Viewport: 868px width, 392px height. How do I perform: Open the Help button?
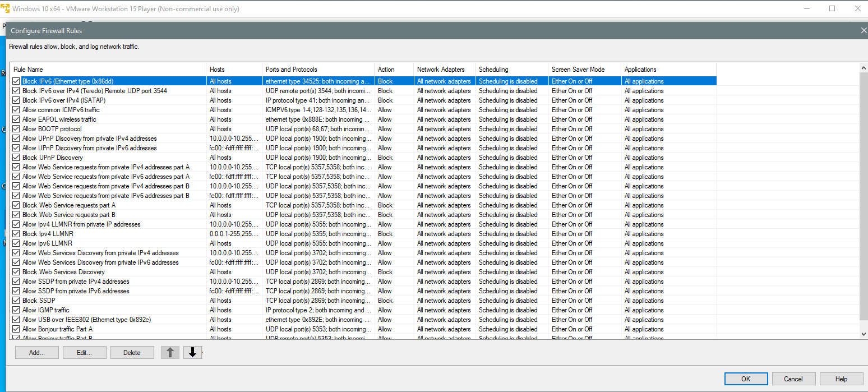pyautogui.click(x=841, y=379)
